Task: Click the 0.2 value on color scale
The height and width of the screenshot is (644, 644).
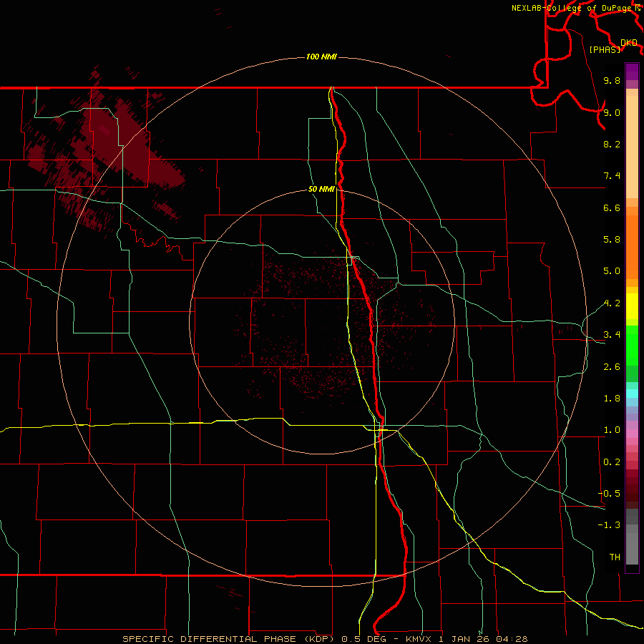Action: tap(612, 462)
